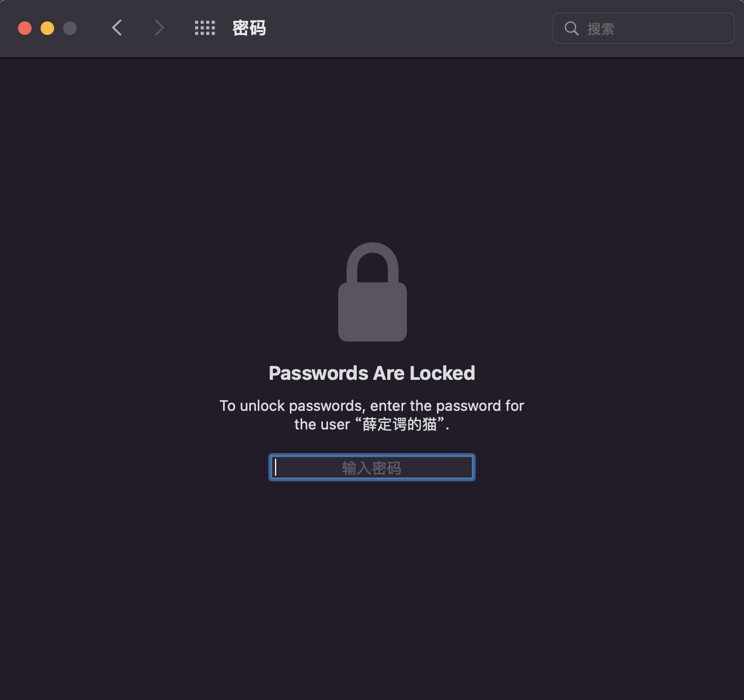Click the 密码 window title

click(x=249, y=28)
